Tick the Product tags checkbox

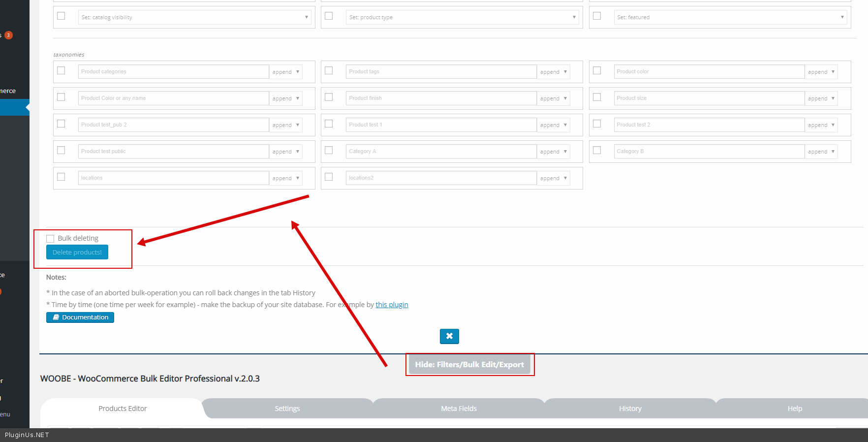point(329,70)
